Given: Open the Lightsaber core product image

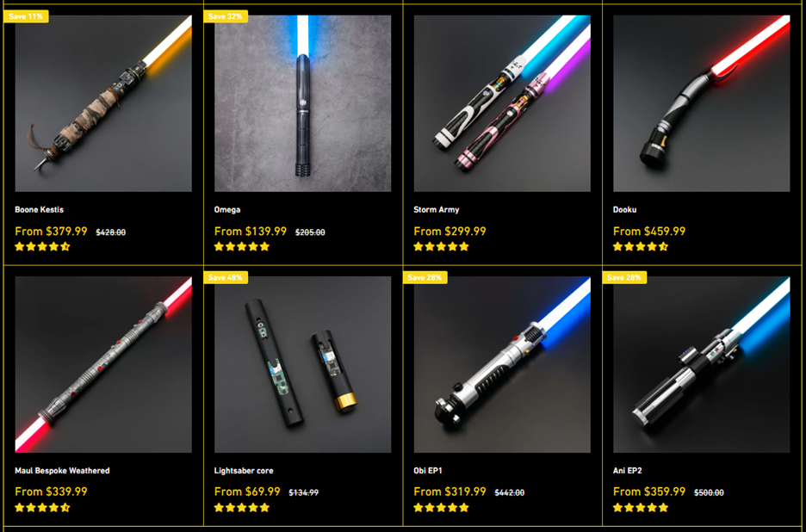Looking at the screenshot, I should point(303,364).
